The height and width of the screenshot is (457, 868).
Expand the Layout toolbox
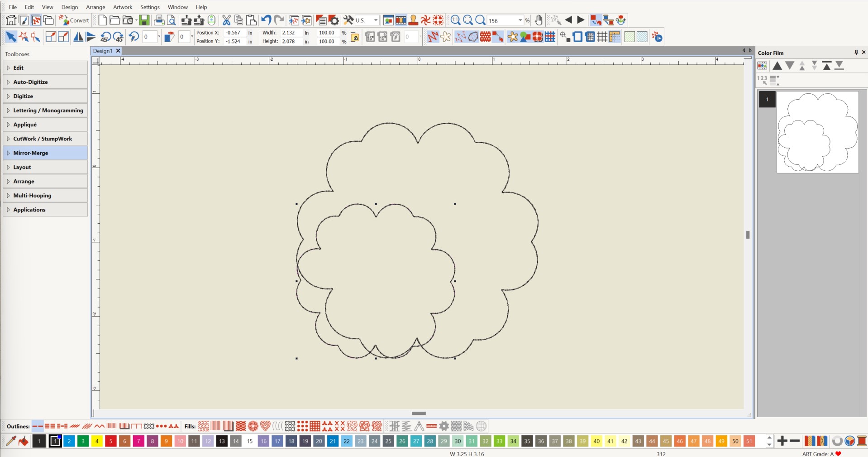45,167
